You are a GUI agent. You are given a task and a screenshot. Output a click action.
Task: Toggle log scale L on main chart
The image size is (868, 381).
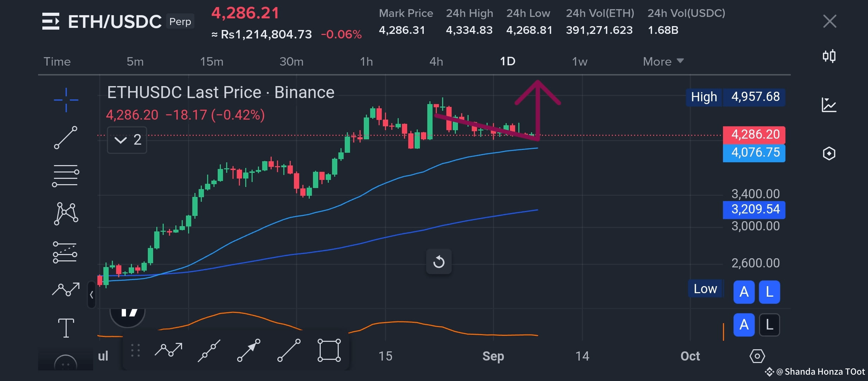(770, 292)
